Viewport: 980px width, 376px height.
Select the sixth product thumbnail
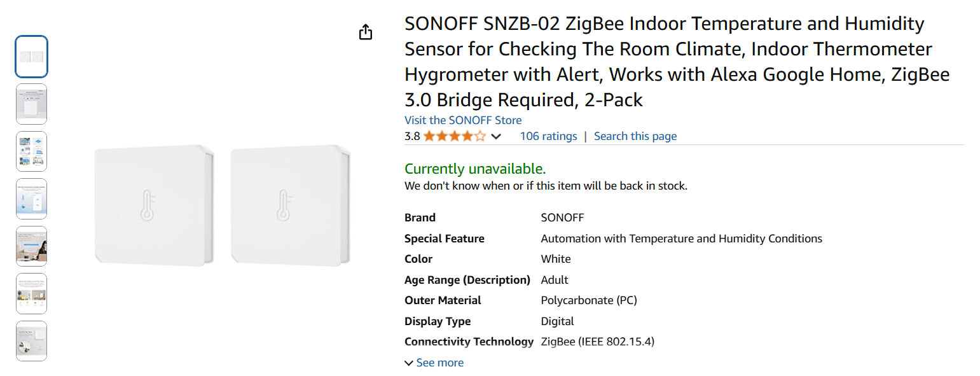coord(31,293)
